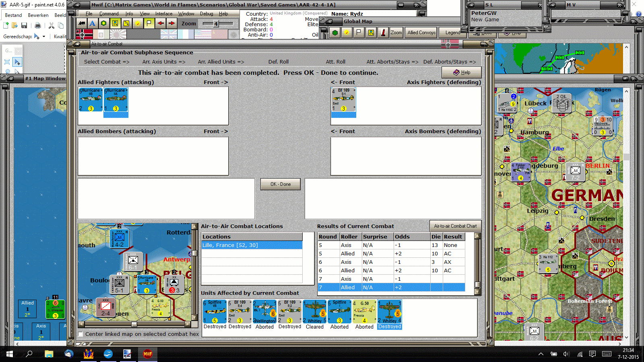Select the Hurricane IIB Allied fighter unit
644x362 pixels.
tap(91, 100)
